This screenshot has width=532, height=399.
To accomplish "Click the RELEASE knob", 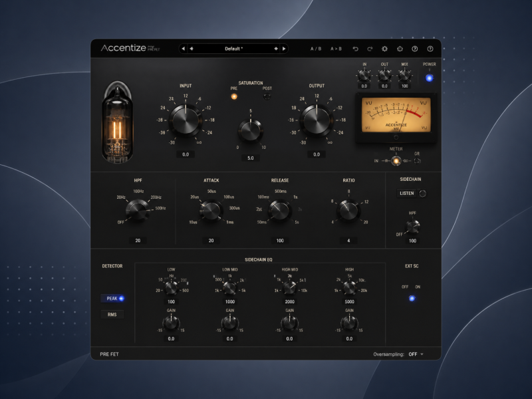I will (x=280, y=210).
